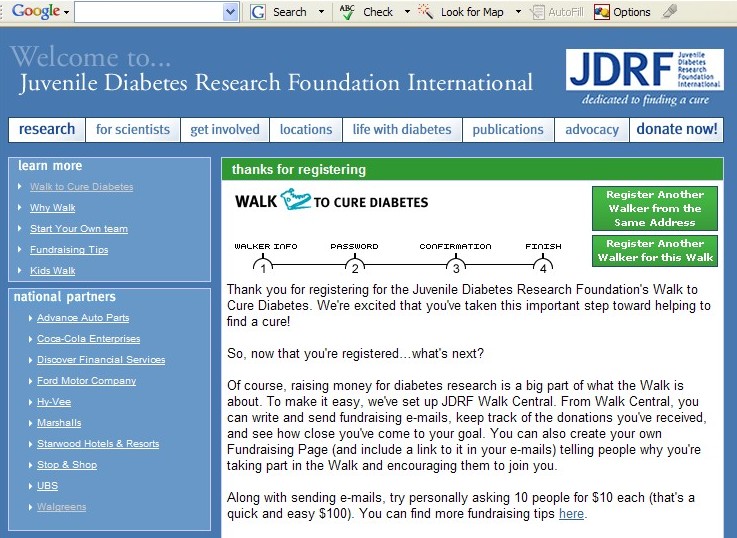Viewport: 737px width, 538px height.
Task: Click the Walk to Cure Diabetes sneaker logo
Action: click(x=295, y=200)
